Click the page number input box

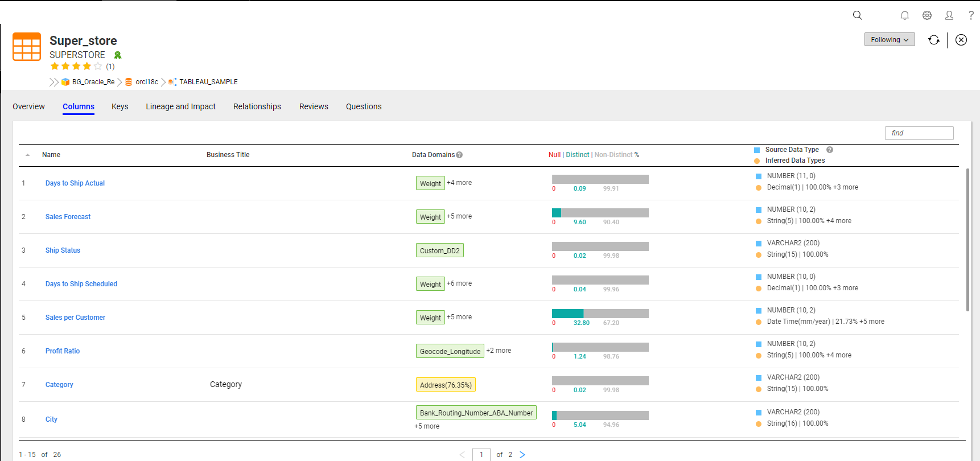pyautogui.click(x=481, y=455)
